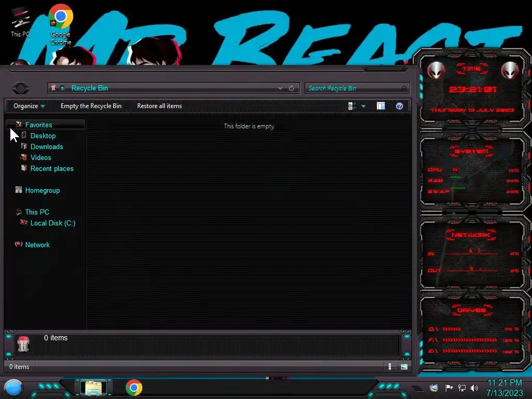Open File Explorer from the taskbar

[94, 388]
